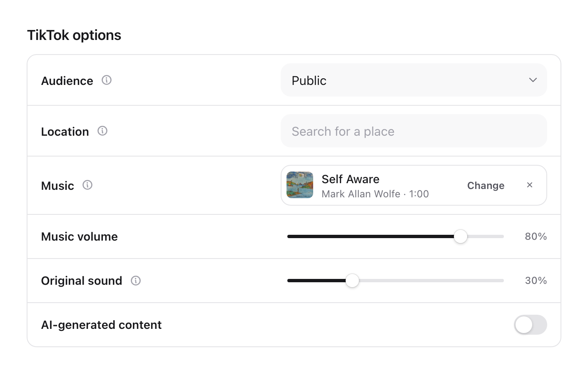The image size is (588, 373).
Task: Remove the Self Aware music track
Action: (530, 185)
